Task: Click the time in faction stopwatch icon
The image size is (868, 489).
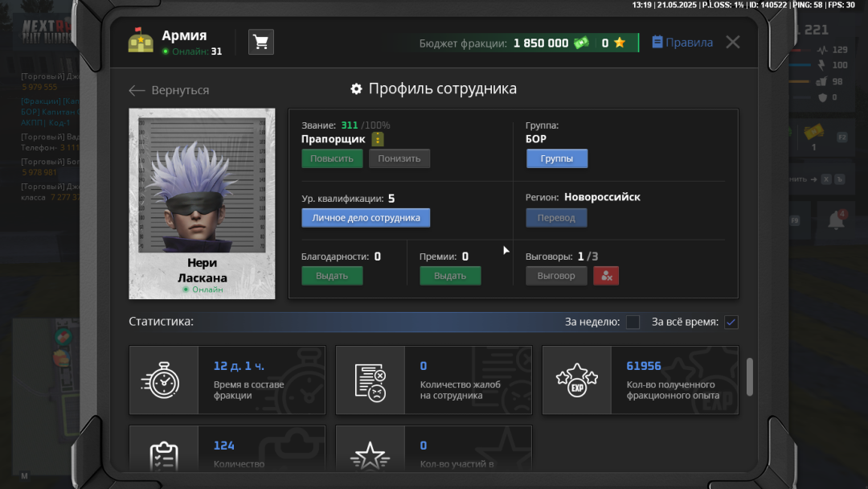Action: tap(164, 380)
